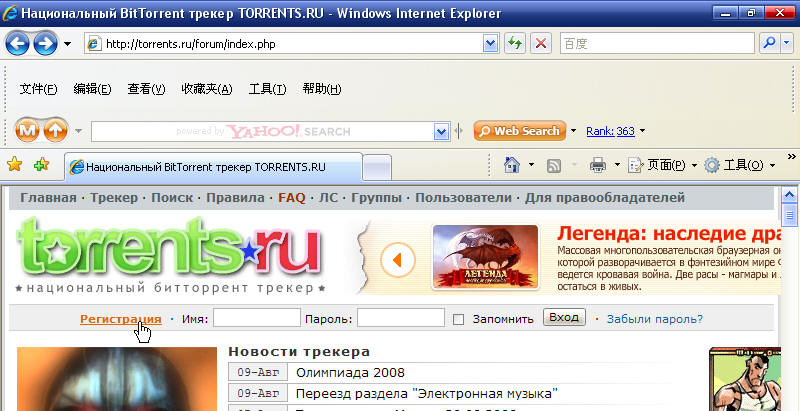The width and height of the screenshot is (800, 411).
Task: Stop loading with the red X icon
Action: click(541, 44)
